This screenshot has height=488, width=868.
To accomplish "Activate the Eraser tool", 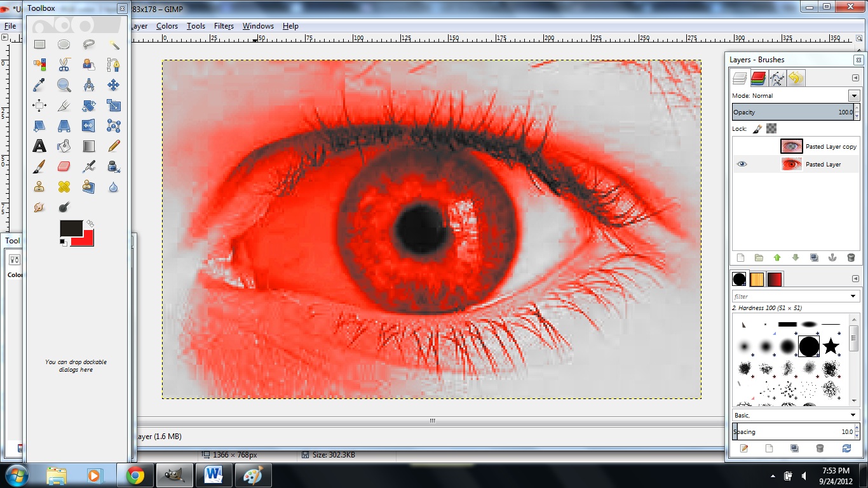I will click(x=64, y=166).
